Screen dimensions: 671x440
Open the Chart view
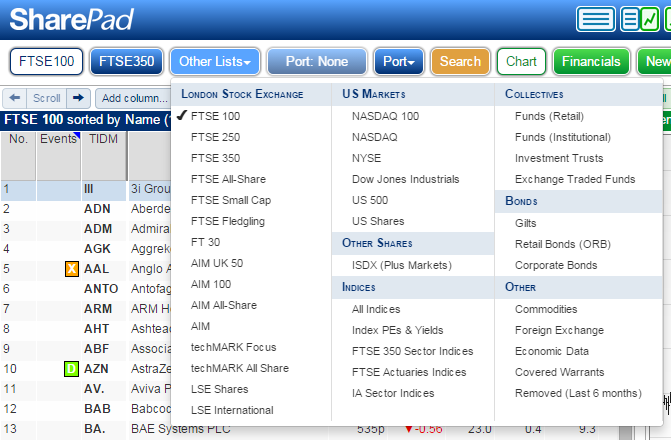point(521,62)
